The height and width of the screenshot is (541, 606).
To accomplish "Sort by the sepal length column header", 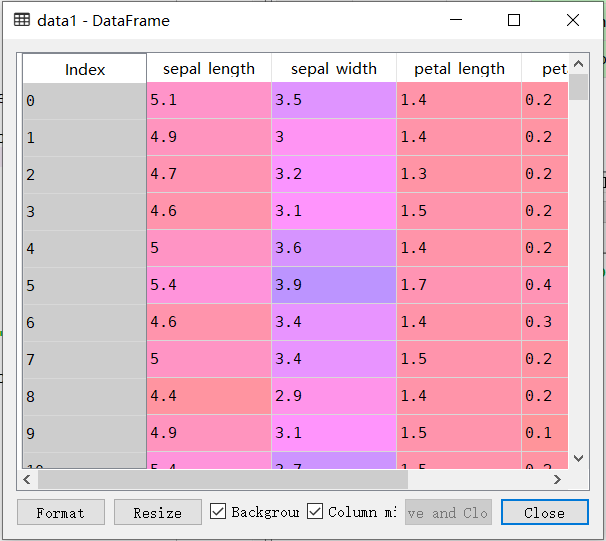I will point(209,69).
